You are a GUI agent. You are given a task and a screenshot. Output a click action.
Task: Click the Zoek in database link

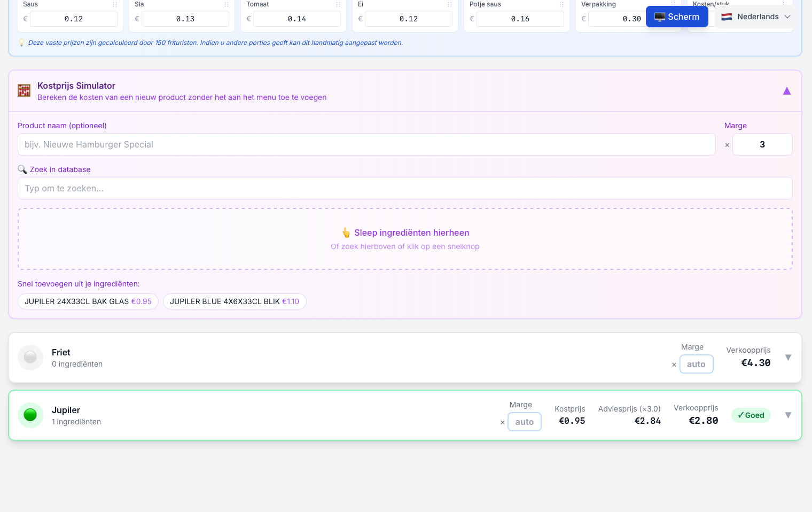60,169
